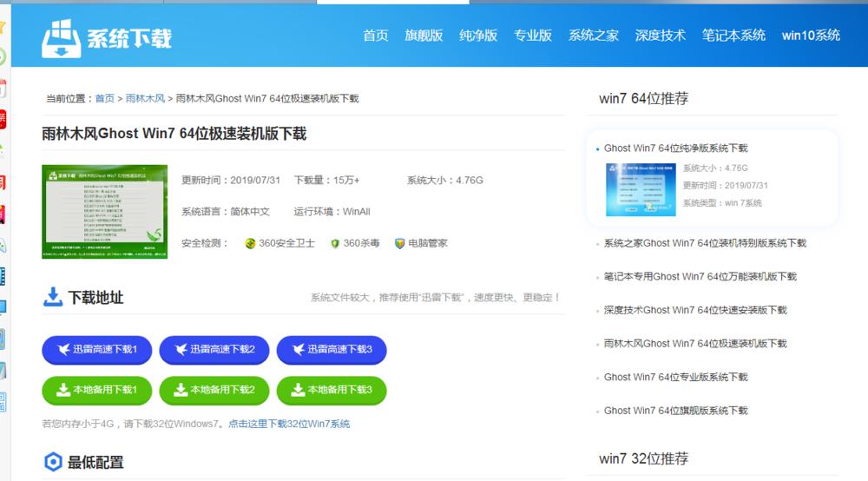The width and height of the screenshot is (868, 481).
Task: Click the 下载量：15万+ text
Action: pos(326,181)
